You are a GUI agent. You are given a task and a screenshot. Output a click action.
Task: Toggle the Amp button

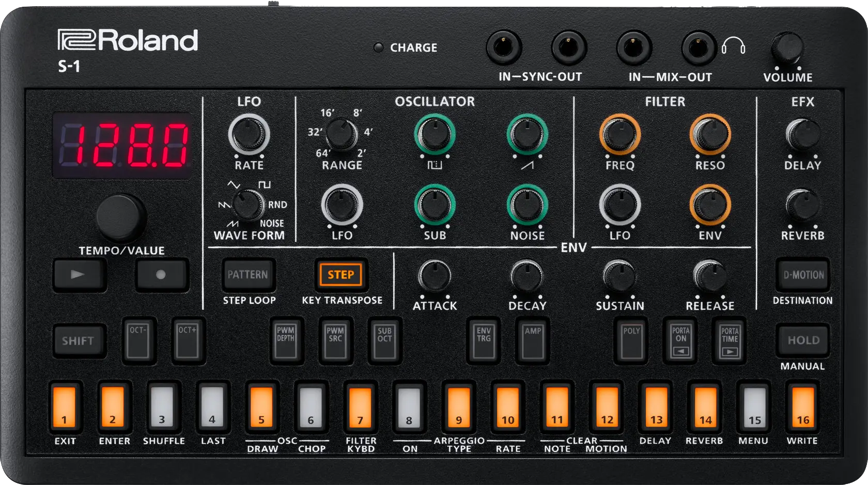(x=533, y=341)
